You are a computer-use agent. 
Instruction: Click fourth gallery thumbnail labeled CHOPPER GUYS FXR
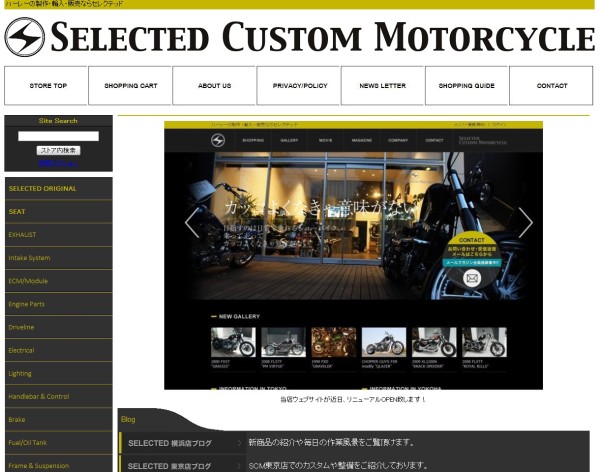[384, 342]
